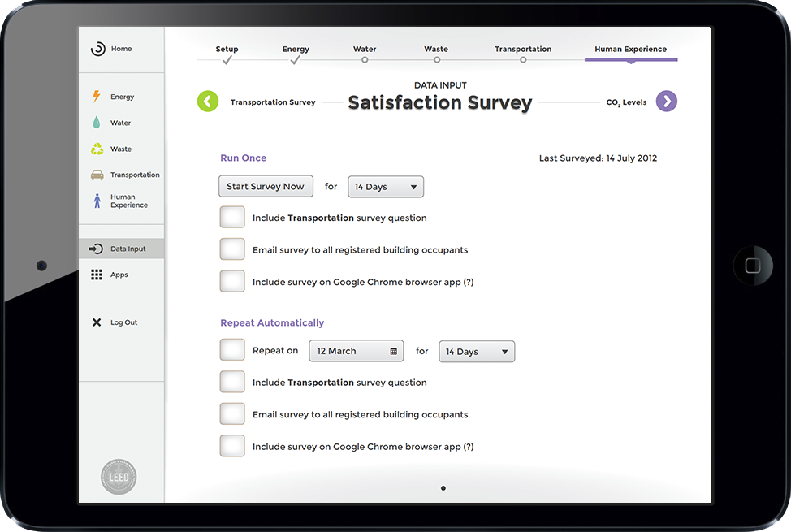Click Human Experience label in sidebar

(x=129, y=201)
